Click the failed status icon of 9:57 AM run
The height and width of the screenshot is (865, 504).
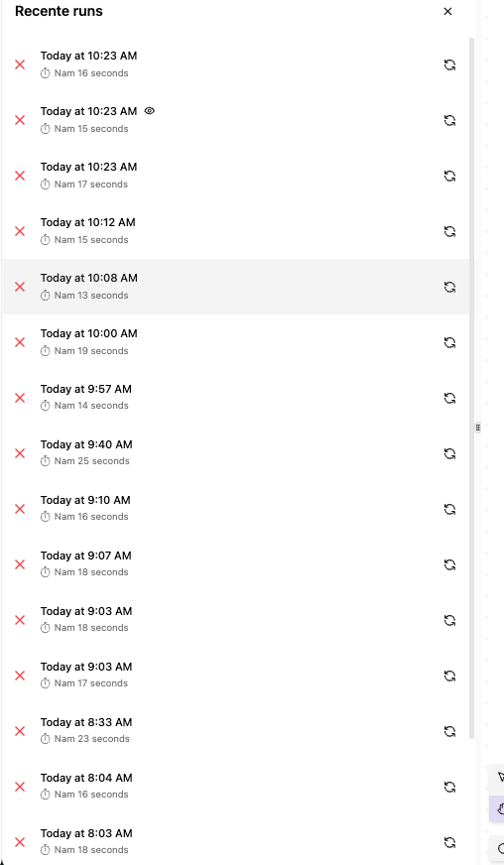pyautogui.click(x=20, y=398)
